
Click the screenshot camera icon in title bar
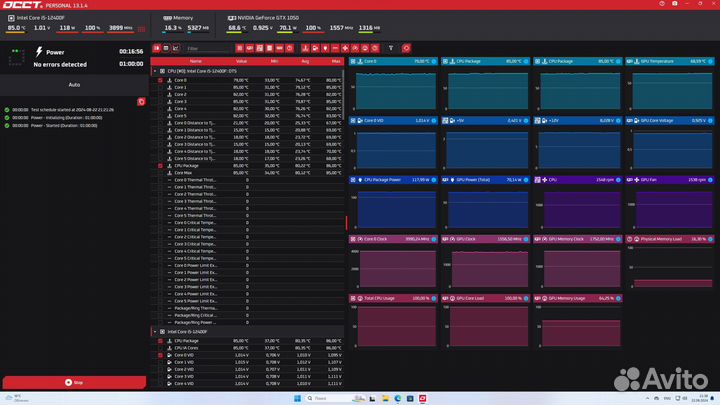675,4
